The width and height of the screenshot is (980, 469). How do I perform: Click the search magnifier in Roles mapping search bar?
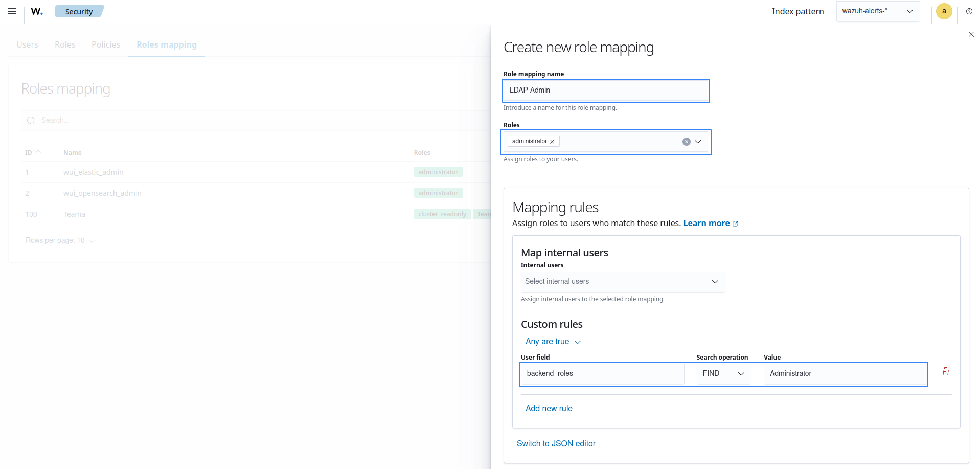31,120
